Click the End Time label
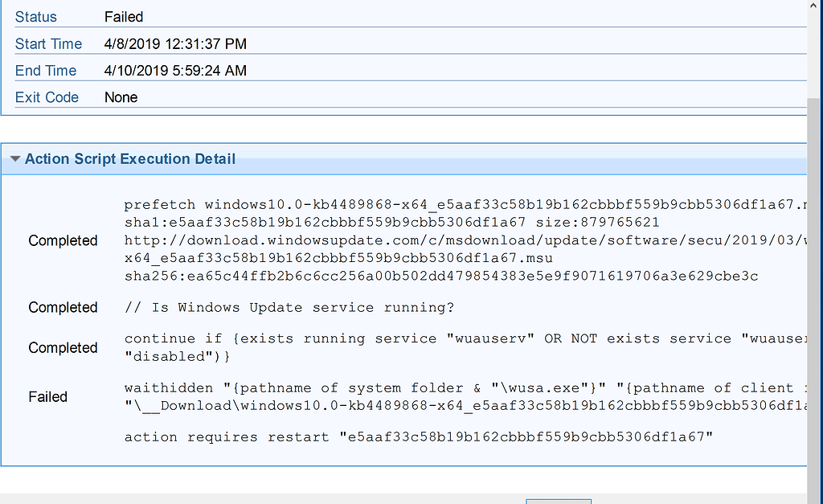The image size is (823, 504). pyautogui.click(x=46, y=71)
